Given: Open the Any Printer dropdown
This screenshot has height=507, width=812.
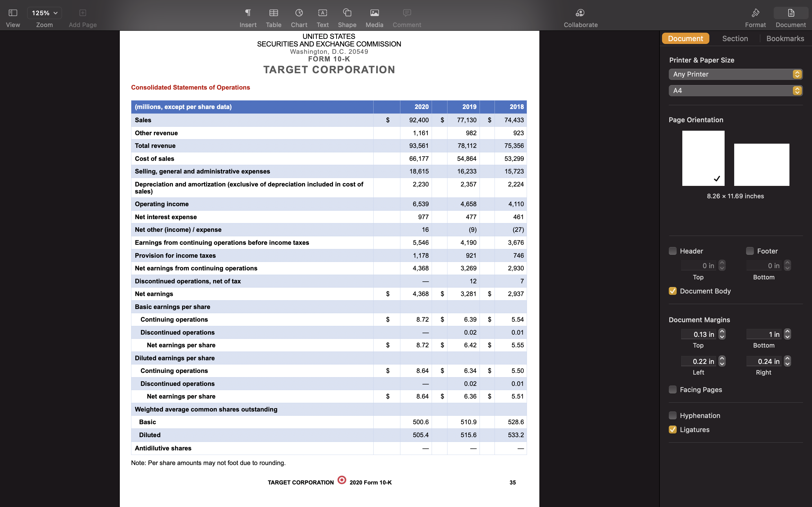Looking at the screenshot, I should 735,74.
